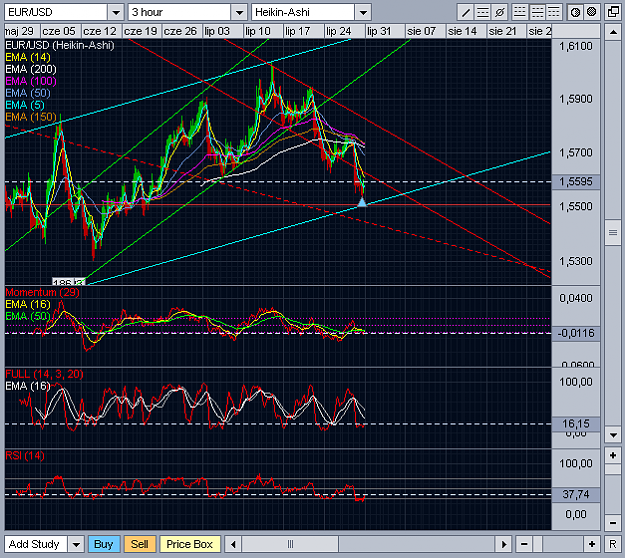Open the Heikin-Ashi chart type dropdown arrow

coord(363,12)
